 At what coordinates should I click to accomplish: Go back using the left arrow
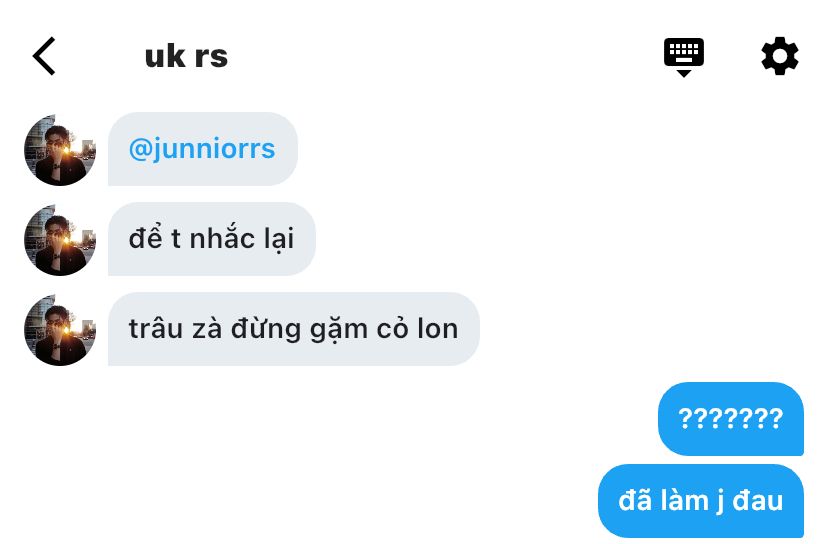pyautogui.click(x=44, y=56)
